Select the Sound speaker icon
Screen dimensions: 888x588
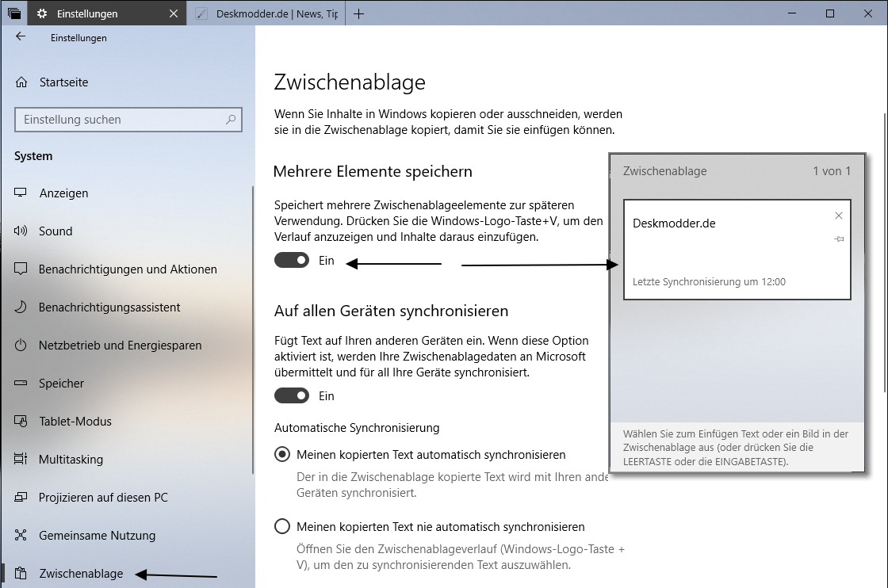(x=21, y=231)
